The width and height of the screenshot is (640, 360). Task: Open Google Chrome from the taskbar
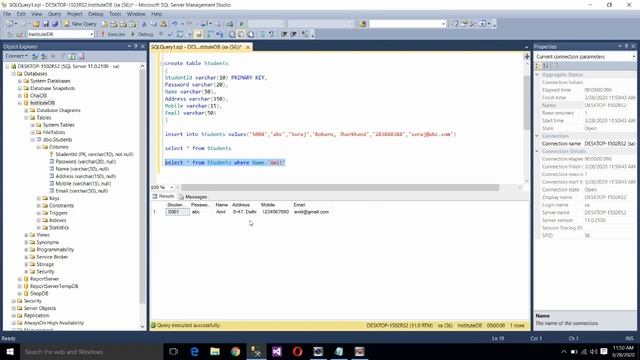coord(236,352)
